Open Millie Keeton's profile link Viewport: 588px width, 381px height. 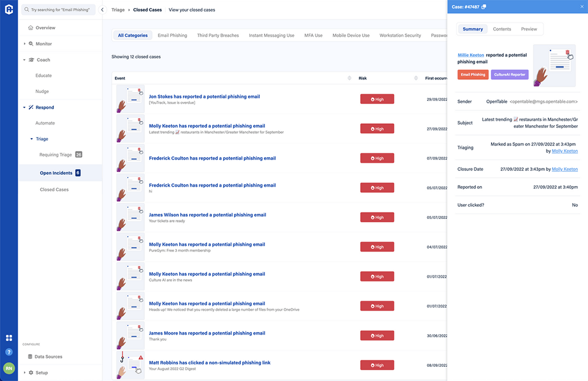tap(470, 55)
